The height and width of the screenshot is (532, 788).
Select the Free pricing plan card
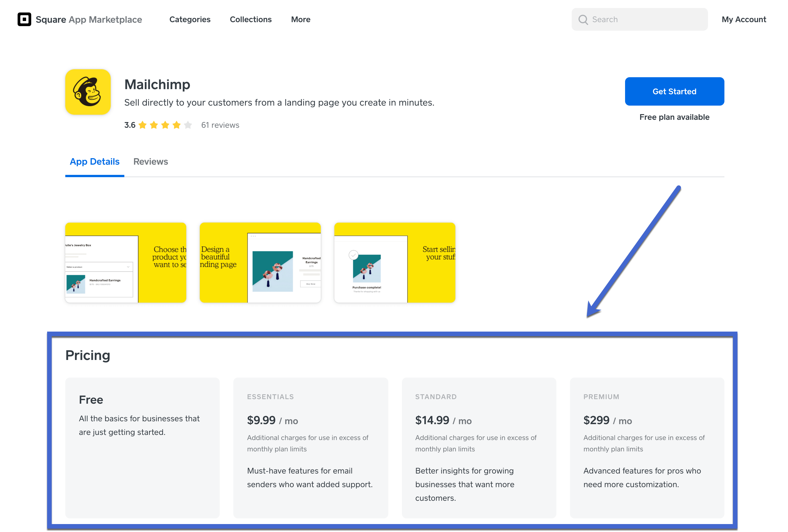click(x=142, y=447)
